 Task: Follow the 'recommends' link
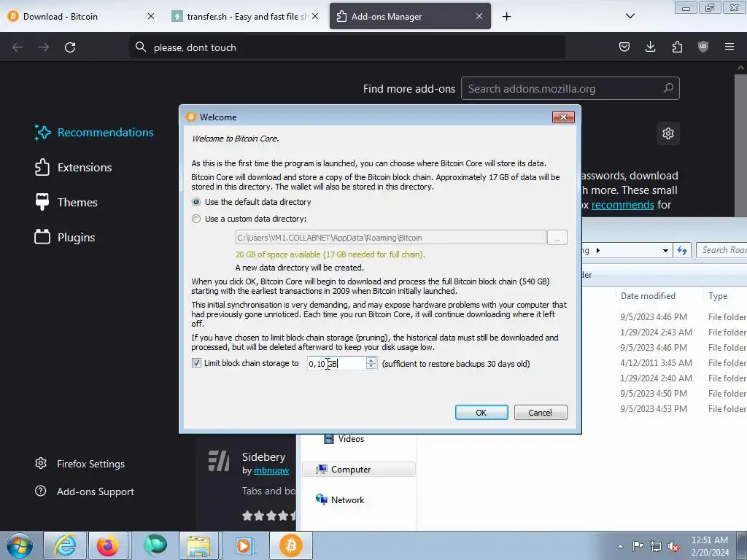click(623, 205)
